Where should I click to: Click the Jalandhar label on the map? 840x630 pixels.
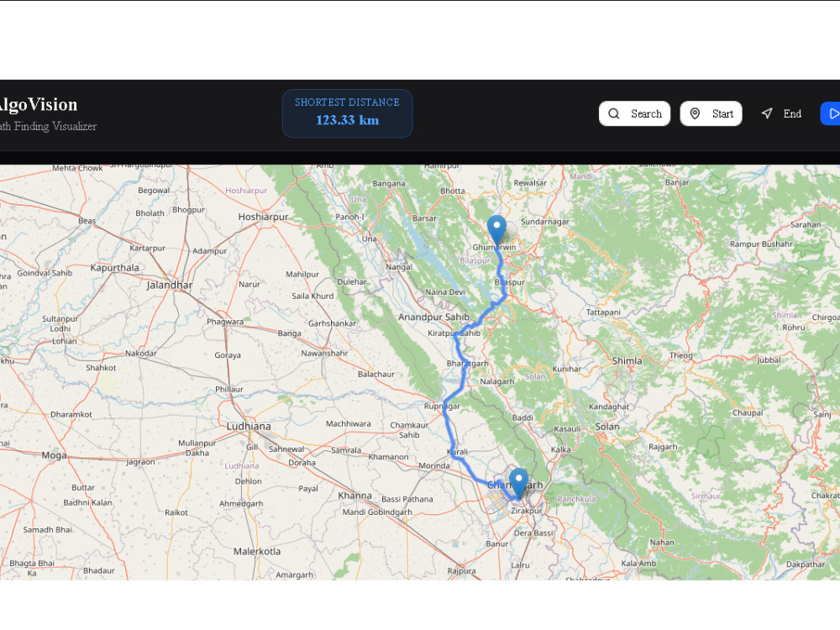pos(170,285)
